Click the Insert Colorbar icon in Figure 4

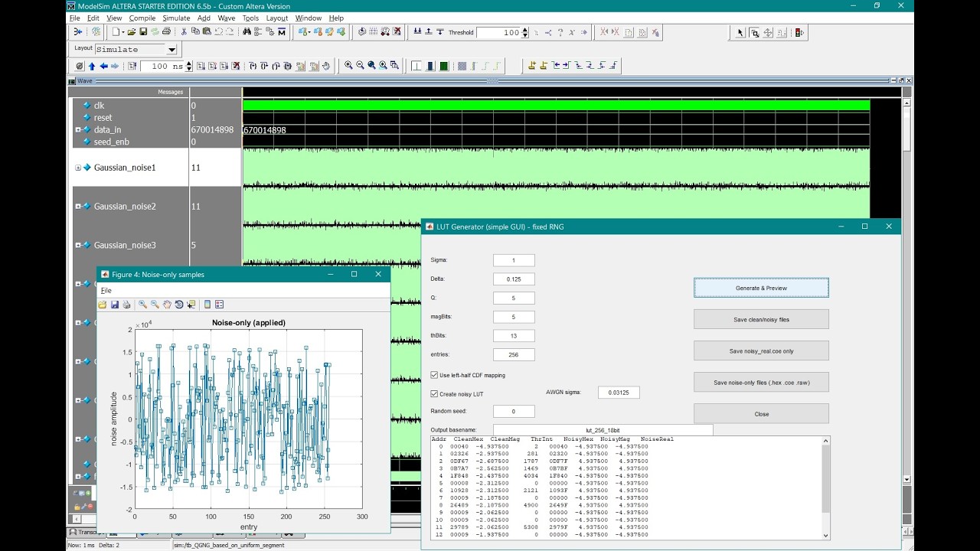[x=207, y=304]
